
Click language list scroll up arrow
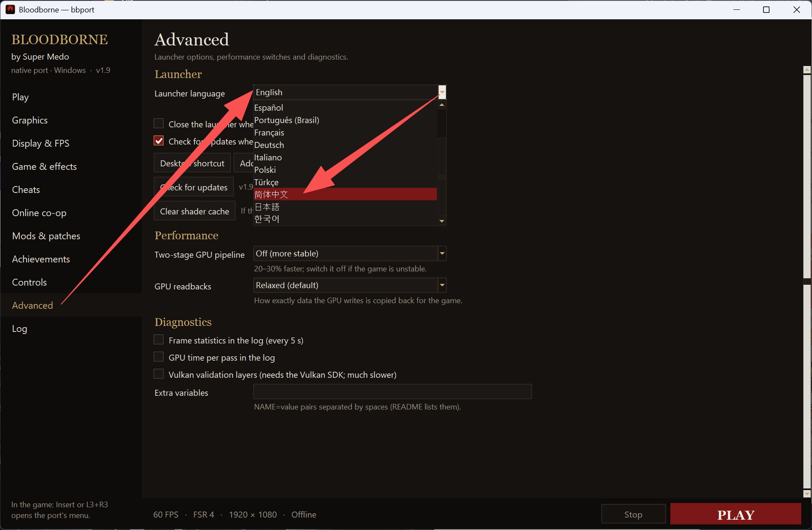pos(442,105)
